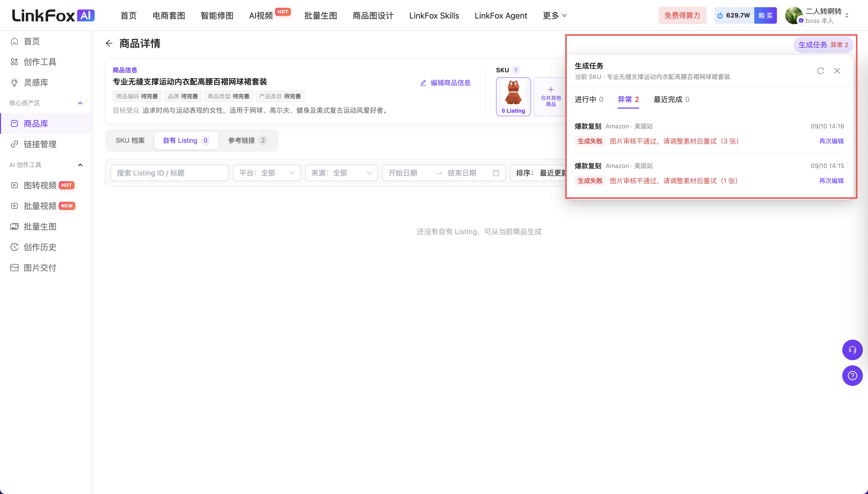This screenshot has width=868, height=494.
Task: Open AI视频 in the top navigation
Action: click(261, 16)
